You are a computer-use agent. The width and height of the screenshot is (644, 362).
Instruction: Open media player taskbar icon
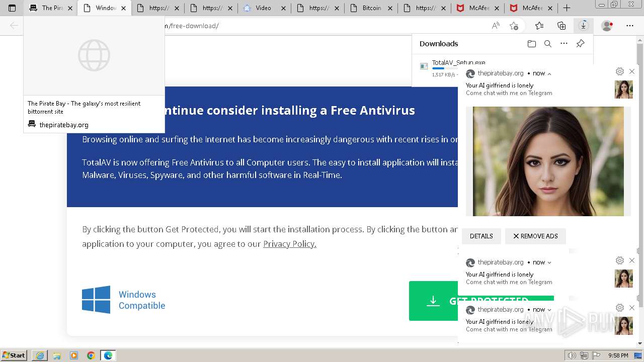(74, 355)
